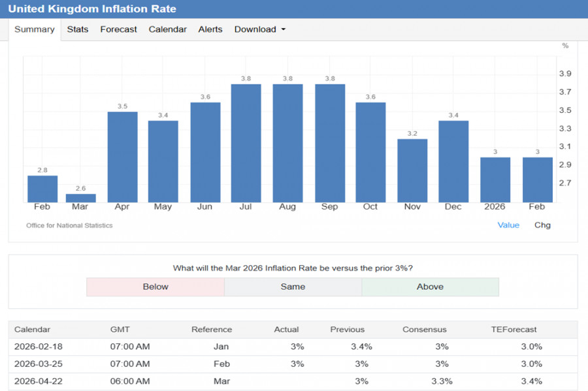Vote Above for Mar 2026 inflation
This screenshot has height=391, width=588.
point(430,287)
